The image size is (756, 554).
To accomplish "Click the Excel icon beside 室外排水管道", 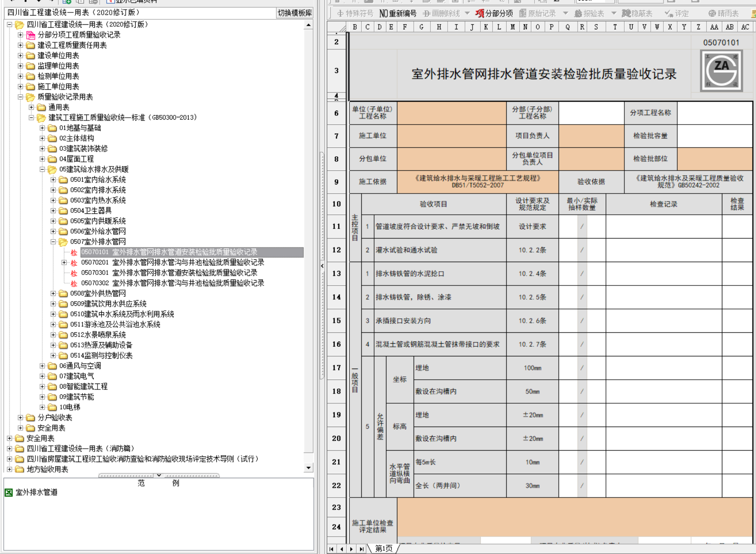I will click(8, 492).
